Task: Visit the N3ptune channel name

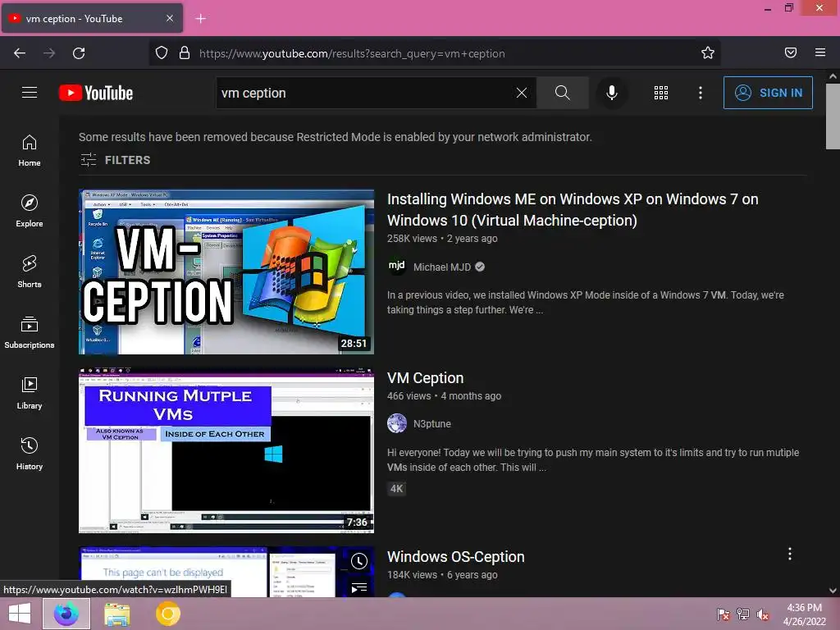Action: (x=431, y=424)
